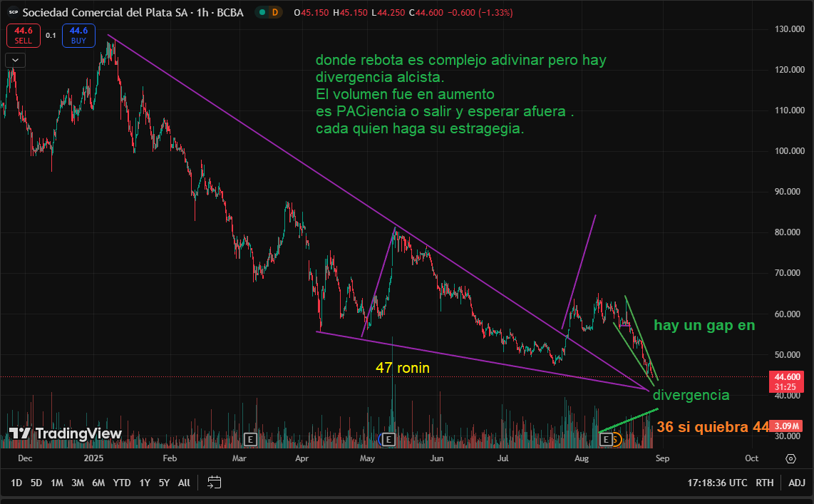Viewport: 814px width, 504px height.
Task: Open chart settings gear icon
Action: coord(790,458)
